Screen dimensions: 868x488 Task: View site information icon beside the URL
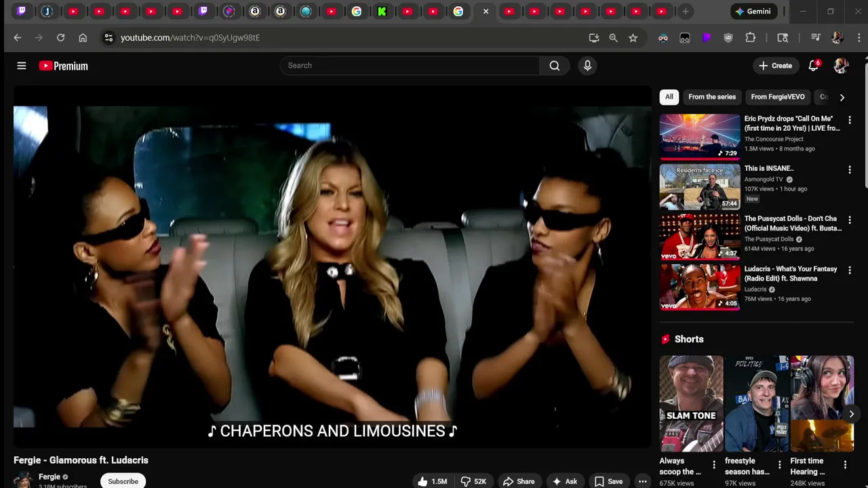[x=108, y=38]
